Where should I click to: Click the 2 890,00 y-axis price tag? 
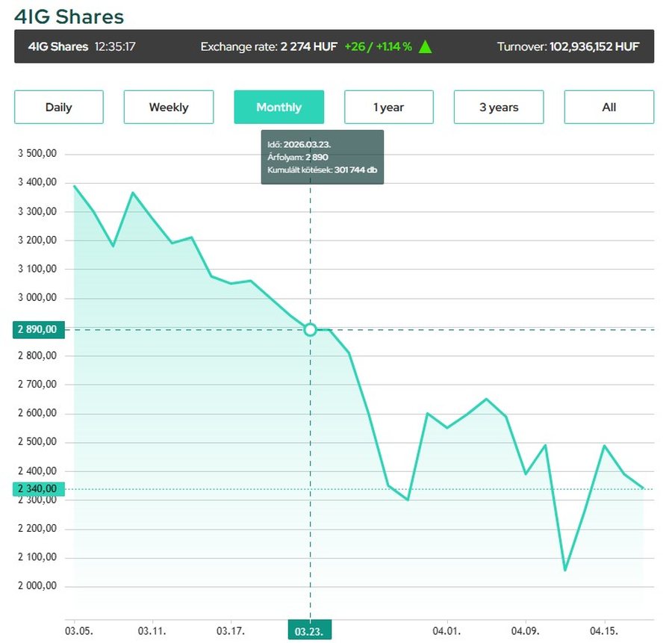tap(38, 329)
